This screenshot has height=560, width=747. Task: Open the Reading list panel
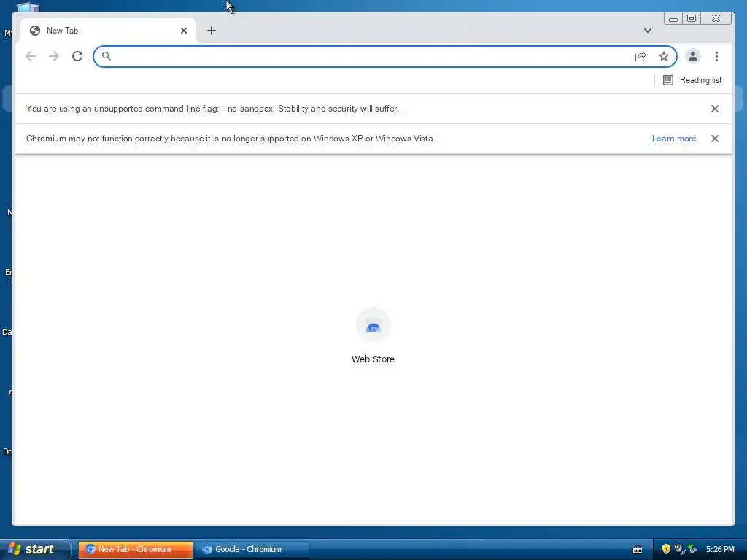(x=692, y=80)
